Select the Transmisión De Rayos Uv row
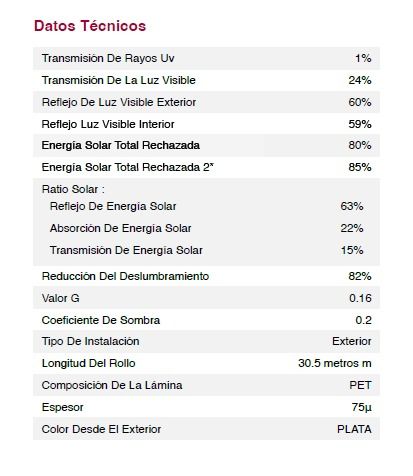 (206, 58)
